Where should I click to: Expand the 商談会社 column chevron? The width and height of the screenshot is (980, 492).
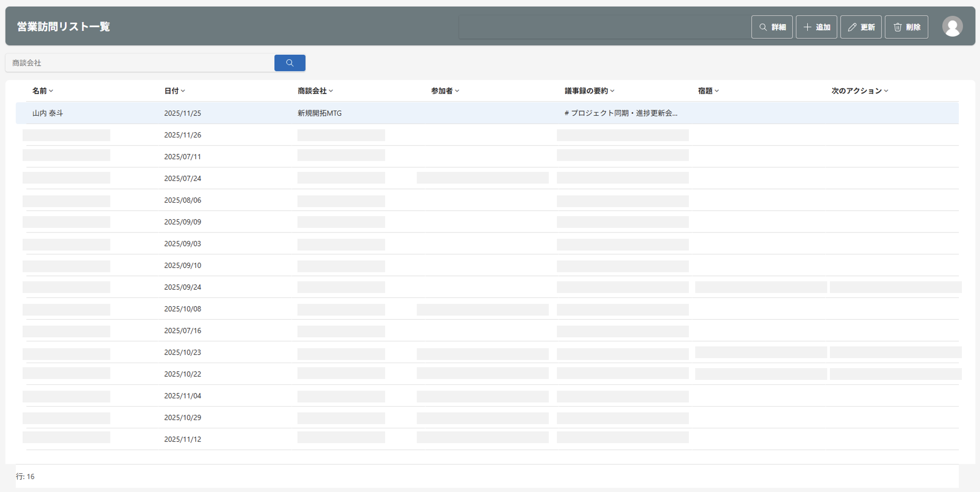point(332,91)
